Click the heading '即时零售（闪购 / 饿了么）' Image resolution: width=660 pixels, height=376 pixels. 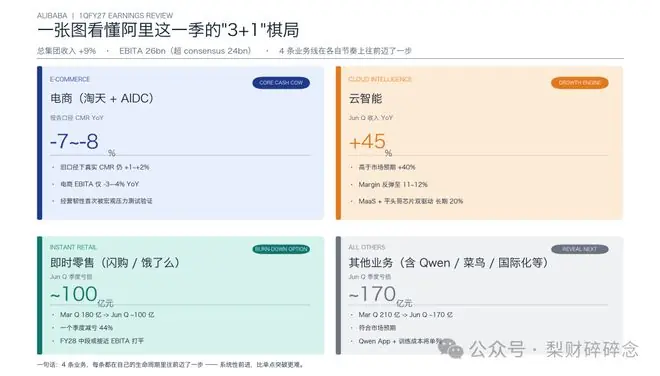115,263
